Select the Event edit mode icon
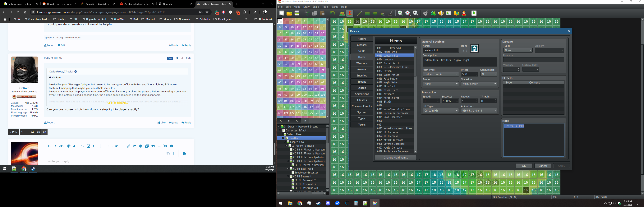This screenshot has width=644, height=207. tap(350, 13)
